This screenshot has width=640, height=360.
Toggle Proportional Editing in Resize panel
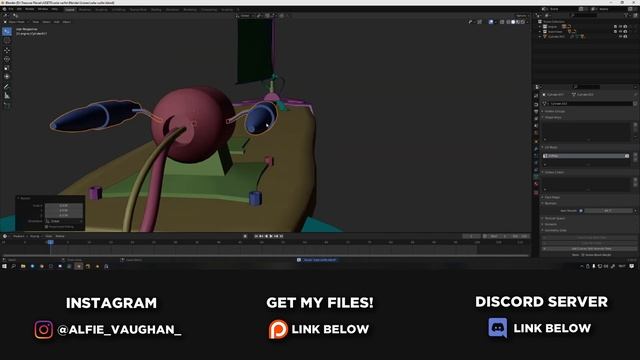tap(47, 227)
